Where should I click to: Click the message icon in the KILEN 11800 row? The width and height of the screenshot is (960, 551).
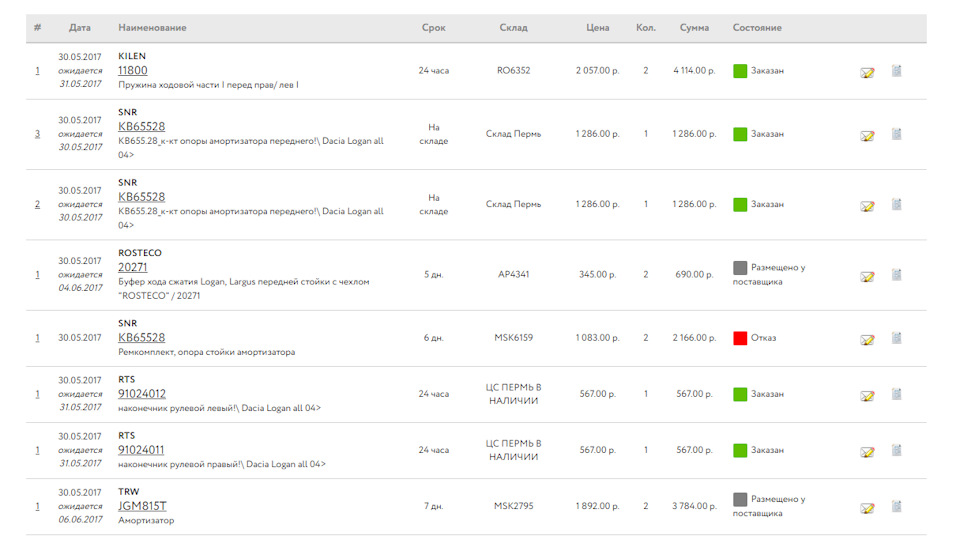pyautogui.click(x=867, y=72)
